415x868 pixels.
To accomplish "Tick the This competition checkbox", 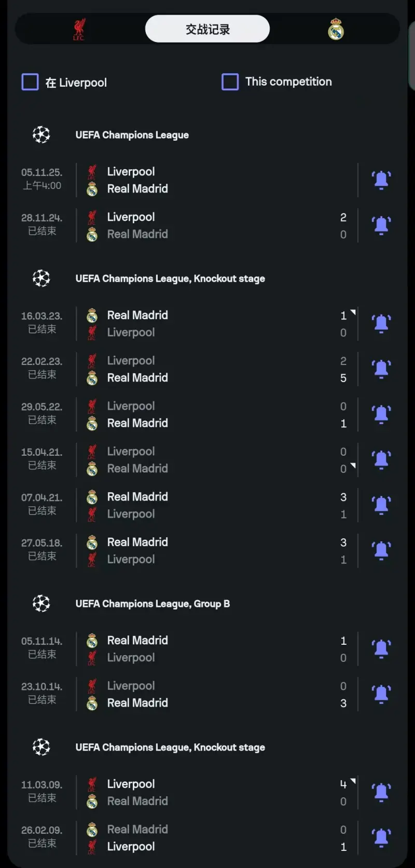I will tap(230, 82).
